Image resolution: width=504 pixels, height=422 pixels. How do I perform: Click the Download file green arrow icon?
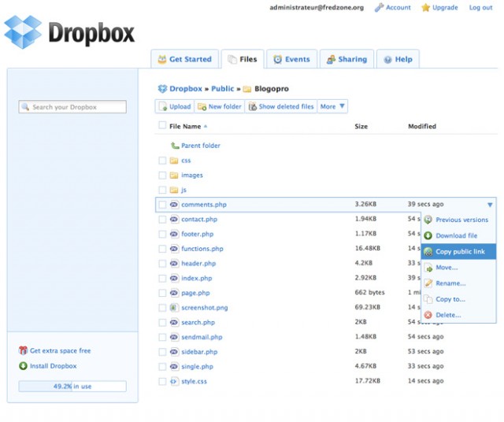428,235
